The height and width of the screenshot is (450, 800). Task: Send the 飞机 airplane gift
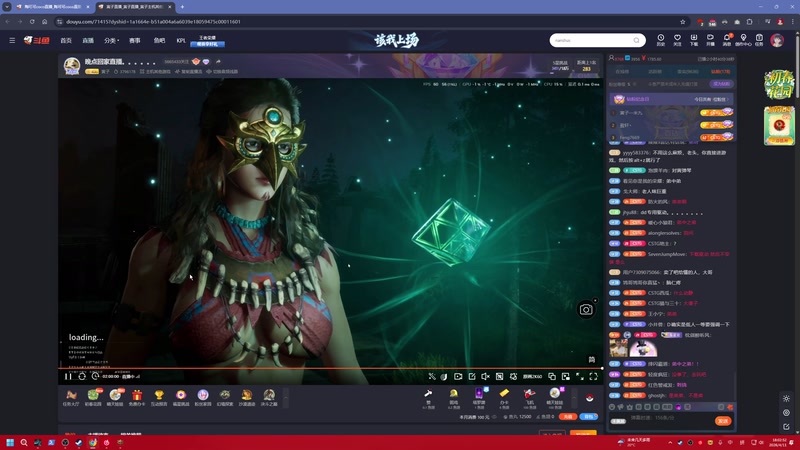530,398
